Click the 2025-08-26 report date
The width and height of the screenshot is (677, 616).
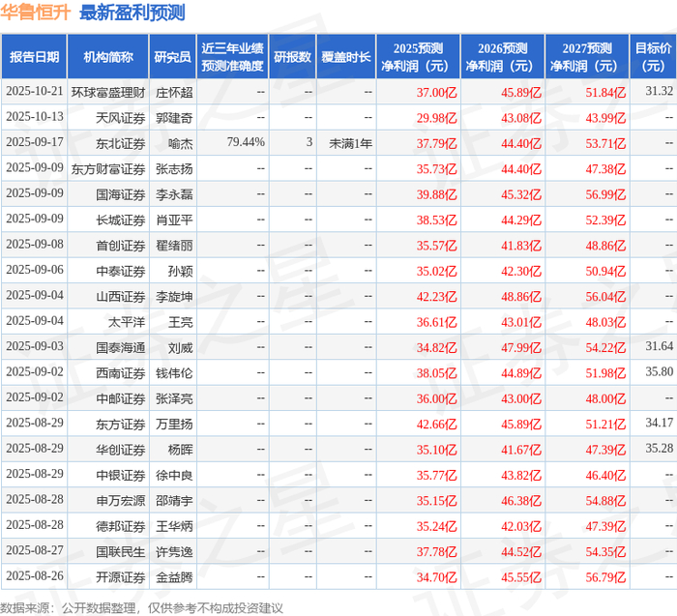[x=35, y=575]
